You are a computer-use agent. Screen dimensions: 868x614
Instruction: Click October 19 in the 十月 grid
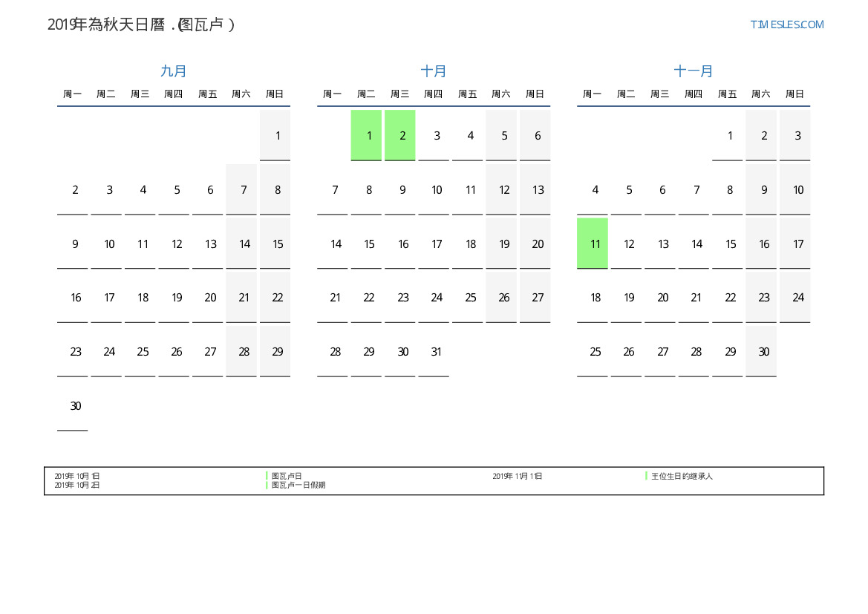tap(504, 244)
